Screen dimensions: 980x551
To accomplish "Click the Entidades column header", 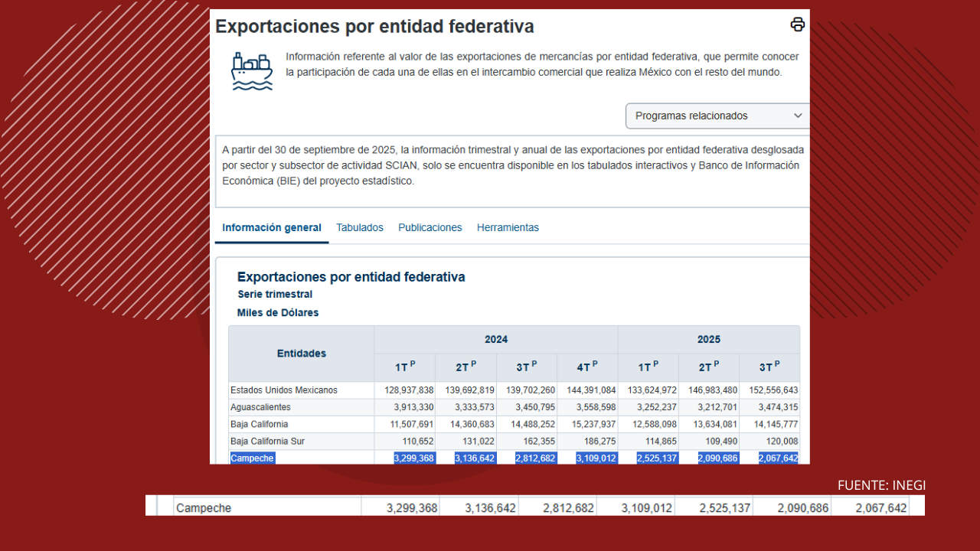I will (301, 354).
